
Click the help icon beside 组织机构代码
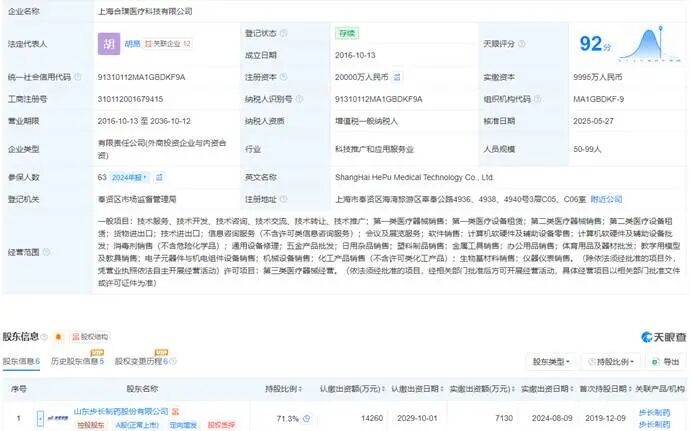click(537, 99)
